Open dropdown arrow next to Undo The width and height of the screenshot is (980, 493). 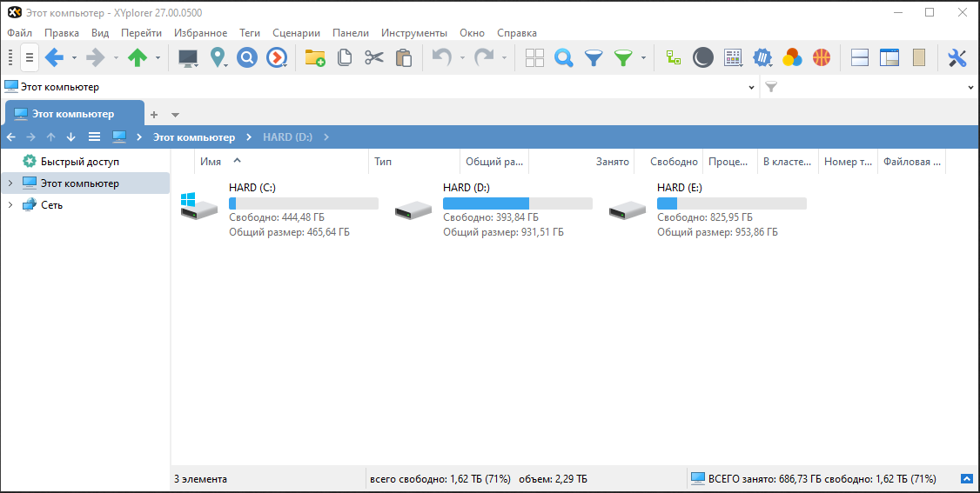[462, 58]
